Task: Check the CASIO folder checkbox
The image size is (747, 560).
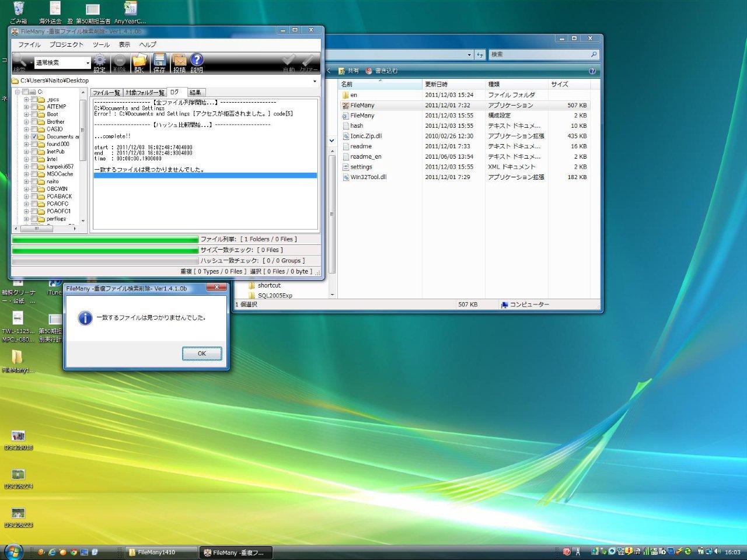Action: click(x=34, y=129)
